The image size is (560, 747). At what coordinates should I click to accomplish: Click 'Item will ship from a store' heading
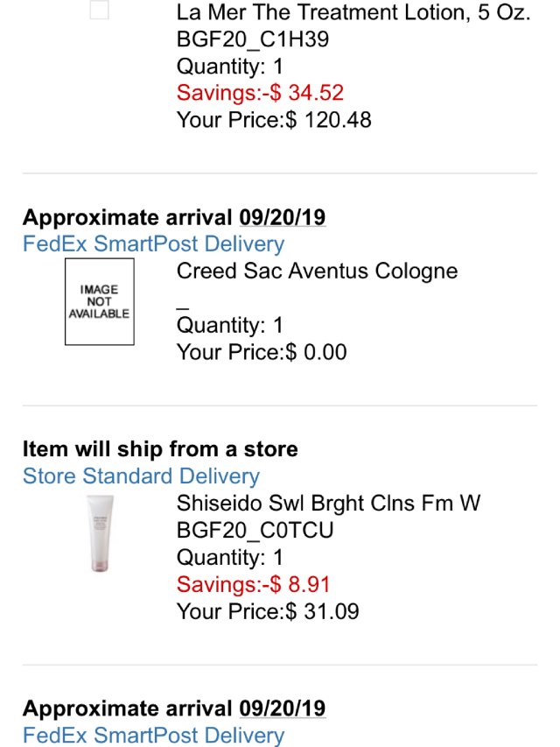(160, 449)
